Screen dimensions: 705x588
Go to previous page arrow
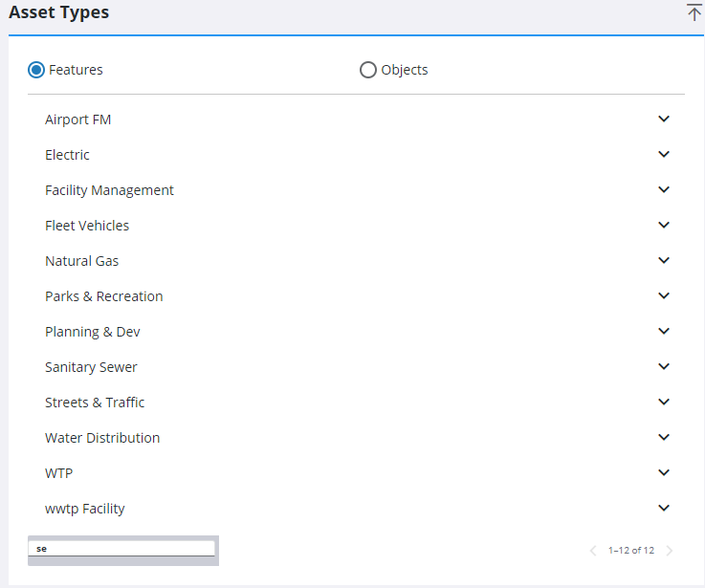click(x=593, y=551)
